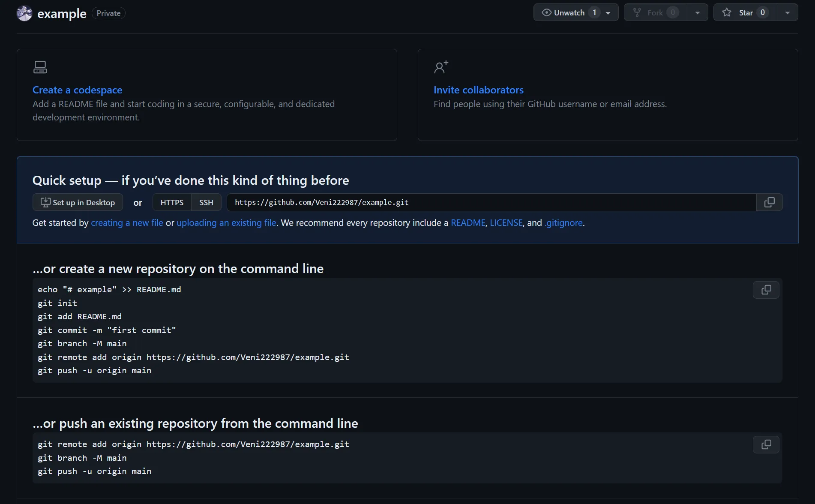This screenshot has height=504, width=815.
Task: Click the Fork button
Action: point(655,12)
